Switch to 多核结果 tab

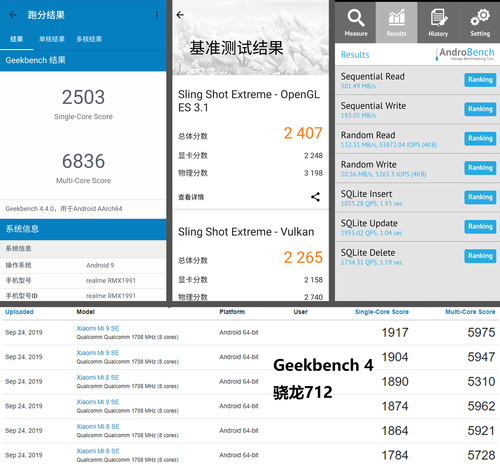click(x=89, y=39)
